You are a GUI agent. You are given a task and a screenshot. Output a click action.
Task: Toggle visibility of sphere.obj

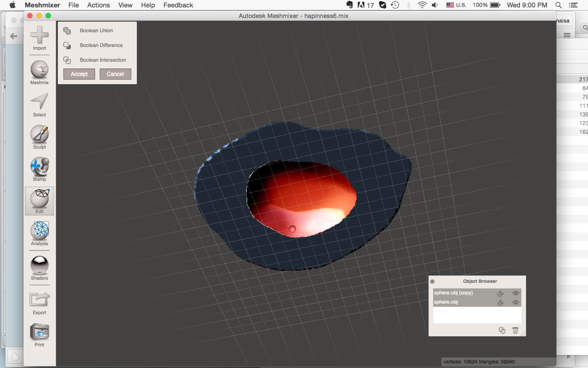click(516, 302)
